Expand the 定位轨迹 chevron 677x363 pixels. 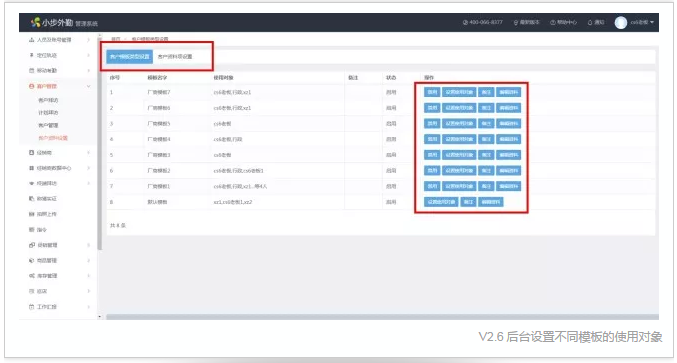(89, 55)
